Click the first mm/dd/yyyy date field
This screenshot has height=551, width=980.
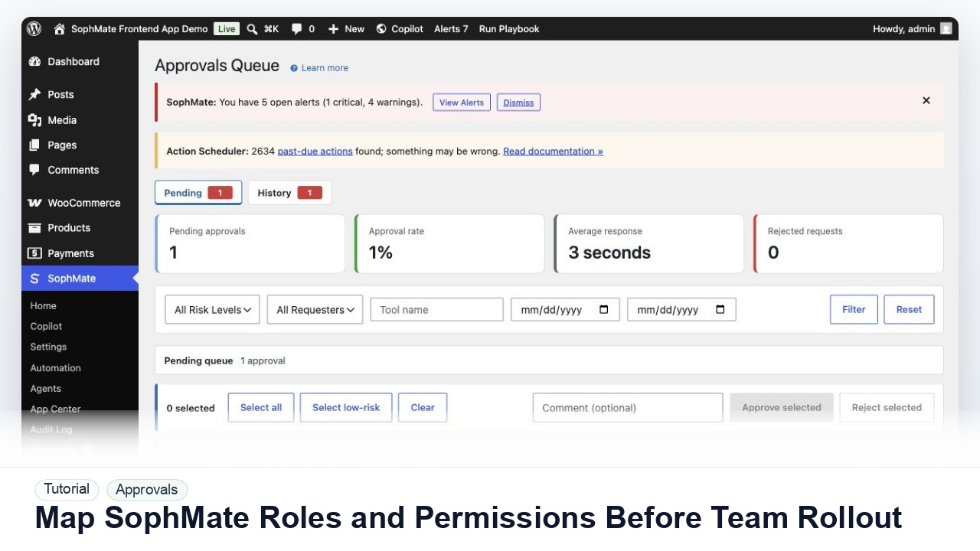pos(565,309)
